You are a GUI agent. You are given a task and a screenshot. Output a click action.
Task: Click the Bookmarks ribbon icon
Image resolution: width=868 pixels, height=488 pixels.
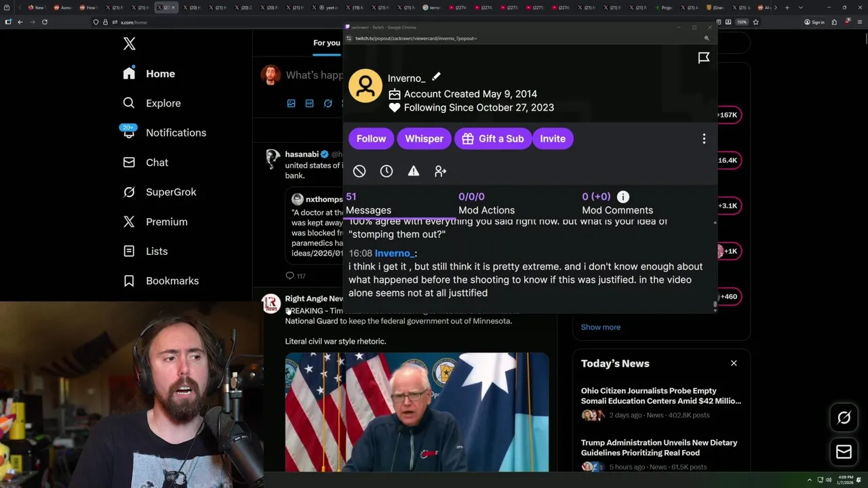129,281
